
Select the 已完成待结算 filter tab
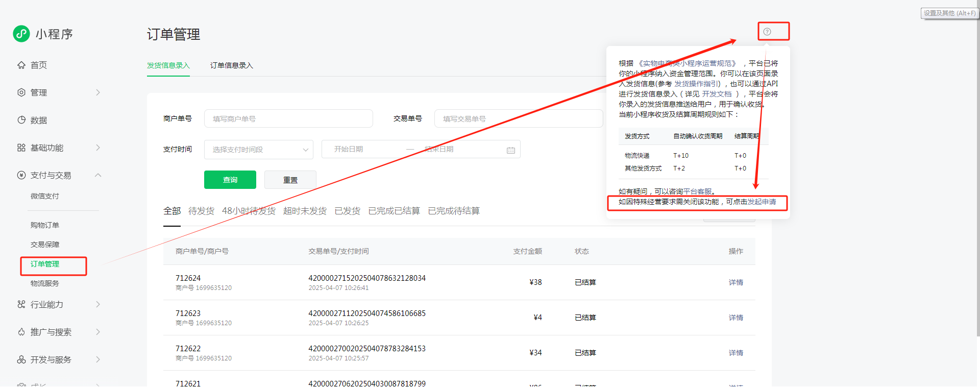454,211
